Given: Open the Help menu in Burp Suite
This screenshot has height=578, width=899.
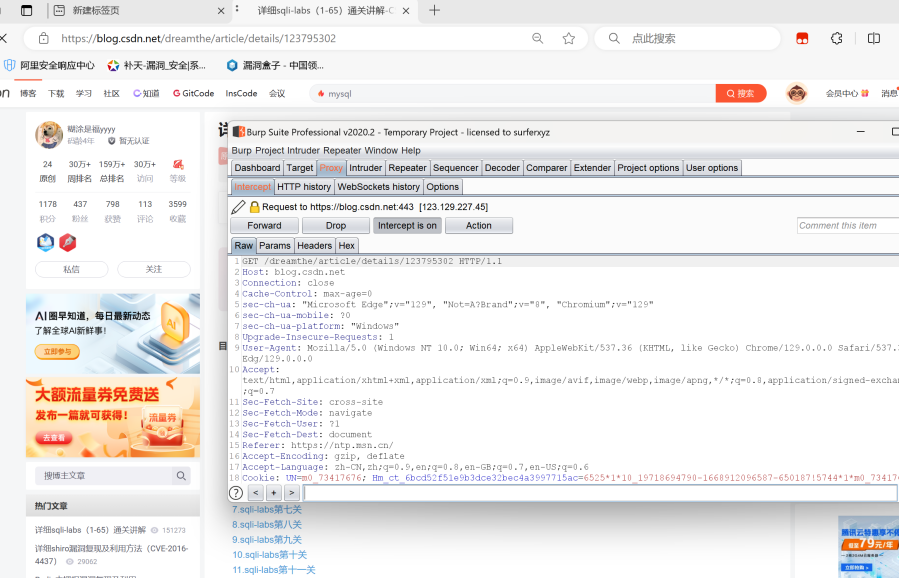Looking at the screenshot, I should (411, 150).
